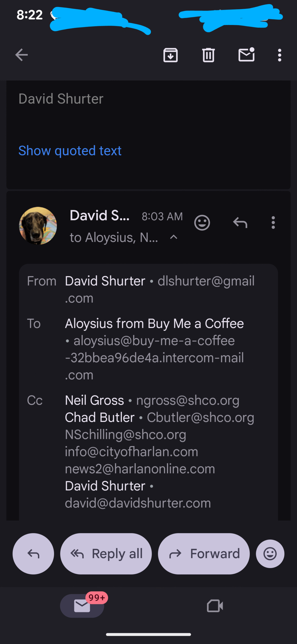
Task: Mark the email as unread
Action: tap(246, 55)
